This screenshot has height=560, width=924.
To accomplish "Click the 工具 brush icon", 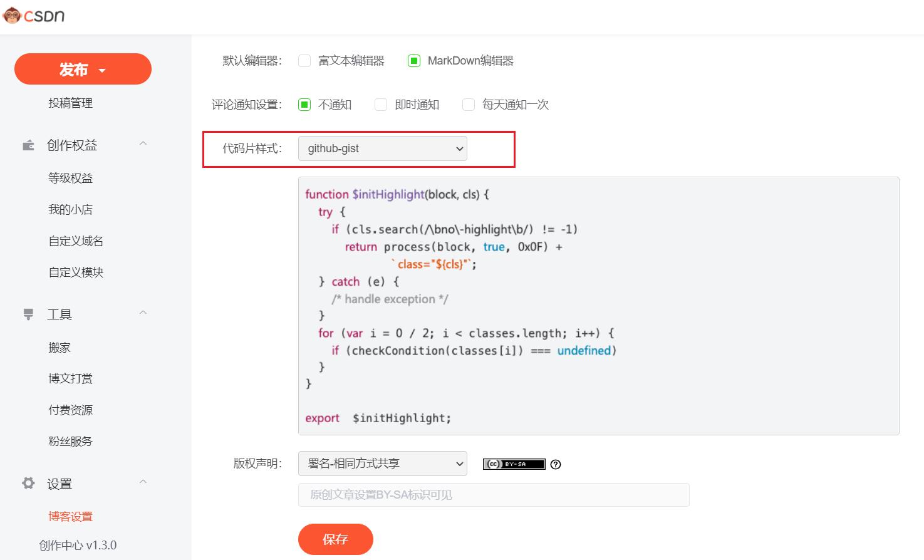I will coord(28,314).
